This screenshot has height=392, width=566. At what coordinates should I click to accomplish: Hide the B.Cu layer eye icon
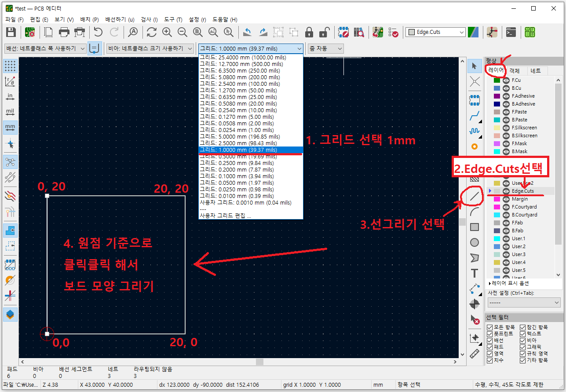506,88
